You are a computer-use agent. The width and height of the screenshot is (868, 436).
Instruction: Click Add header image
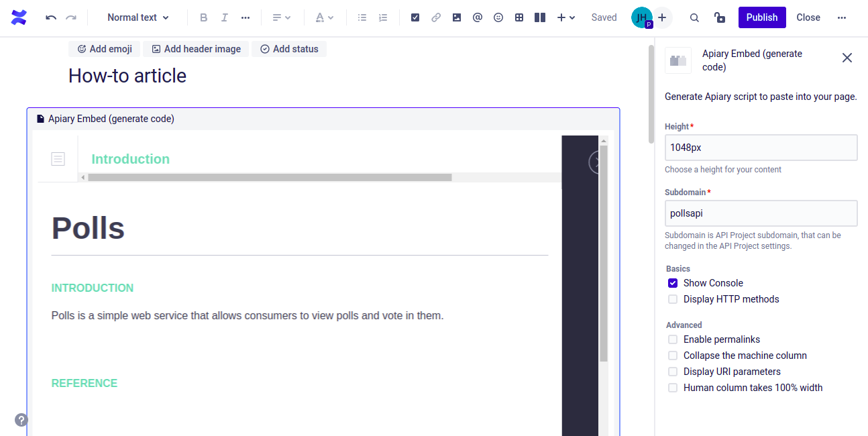tap(196, 49)
